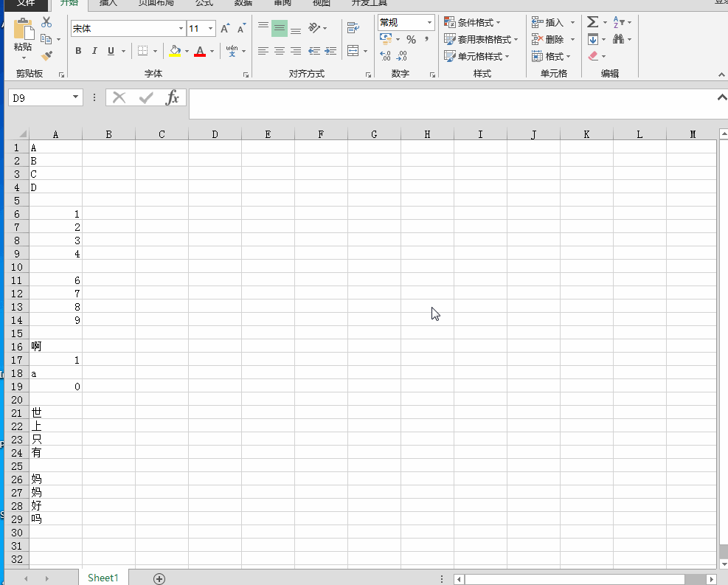Viewport: 728px width, 585px height.
Task: Open the 条件格式 conditional formatting menu
Action: [x=472, y=22]
